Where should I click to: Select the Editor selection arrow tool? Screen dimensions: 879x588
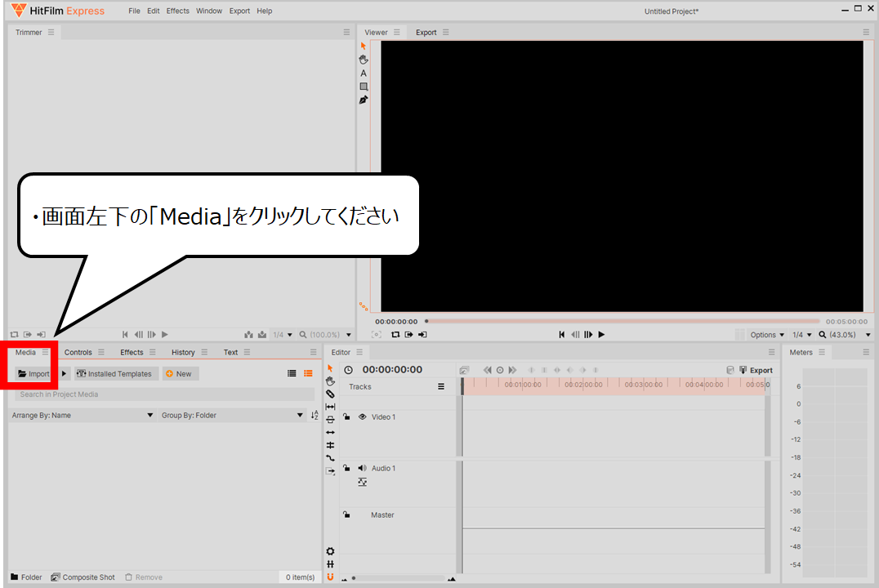click(330, 368)
